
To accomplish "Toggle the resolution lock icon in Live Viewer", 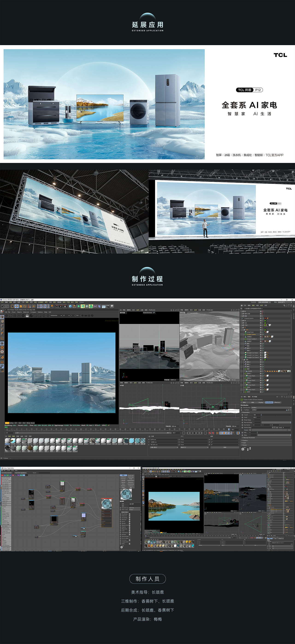I will pos(27,315).
